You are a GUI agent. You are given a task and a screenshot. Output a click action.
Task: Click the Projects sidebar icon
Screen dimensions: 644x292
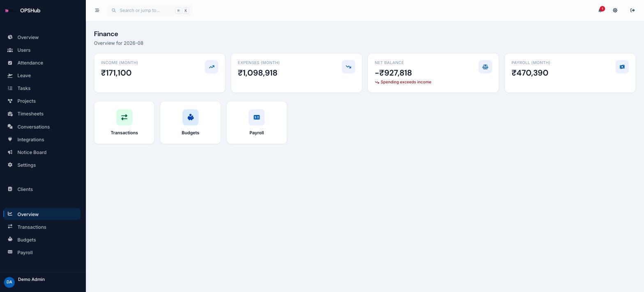coord(10,101)
